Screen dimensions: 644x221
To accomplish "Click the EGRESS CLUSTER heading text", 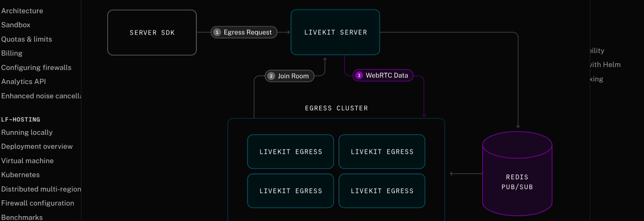I will (x=336, y=108).
